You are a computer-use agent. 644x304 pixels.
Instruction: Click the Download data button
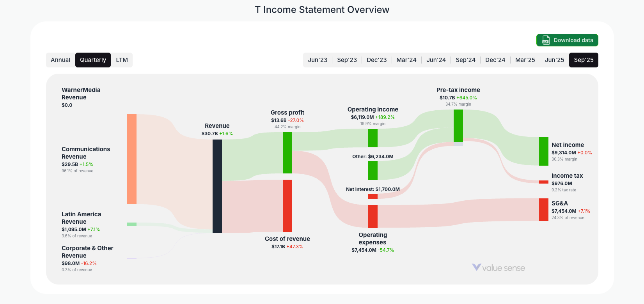click(567, 40)
